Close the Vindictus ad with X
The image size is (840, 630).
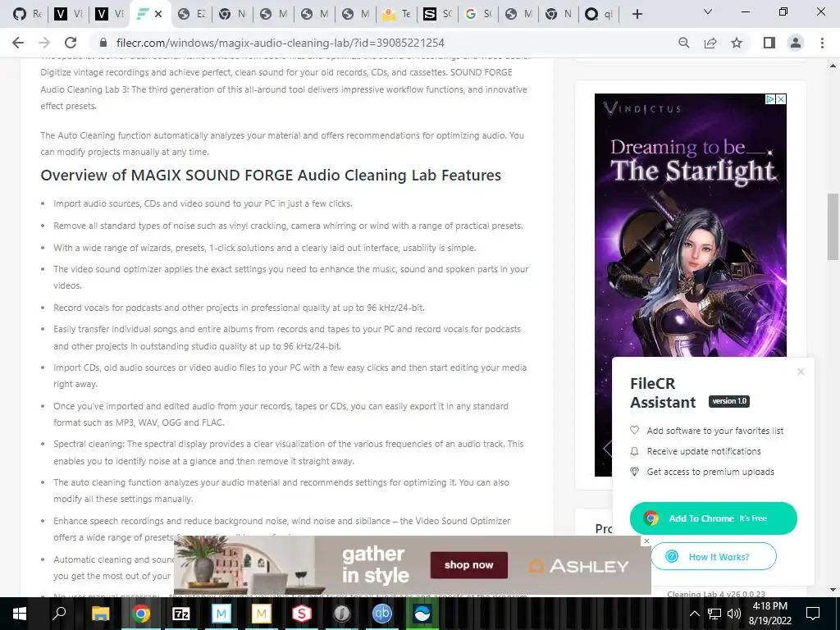tap(781, 99)
